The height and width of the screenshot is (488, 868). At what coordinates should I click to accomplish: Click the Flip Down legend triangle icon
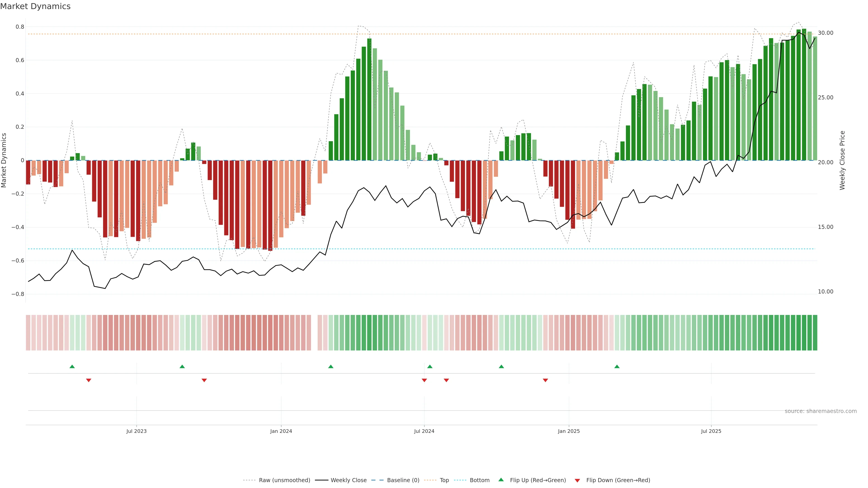(577, 481)
